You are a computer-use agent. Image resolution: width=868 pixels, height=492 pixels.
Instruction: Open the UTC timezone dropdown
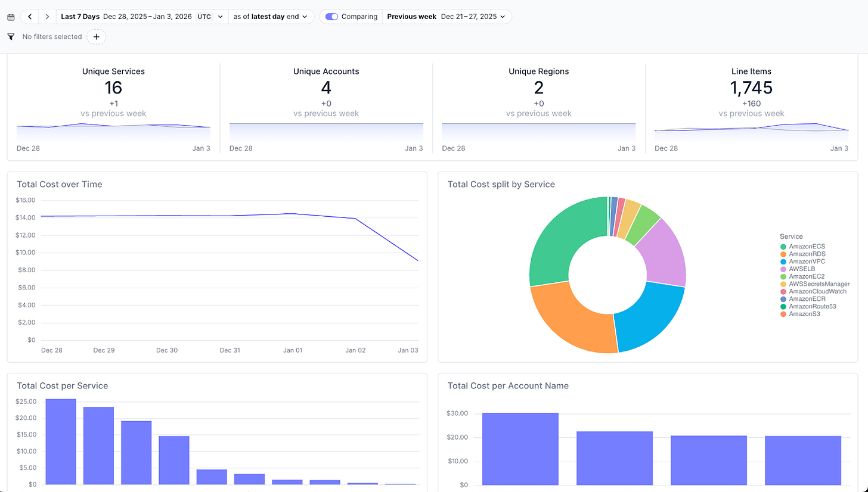(x=211, y=17)
